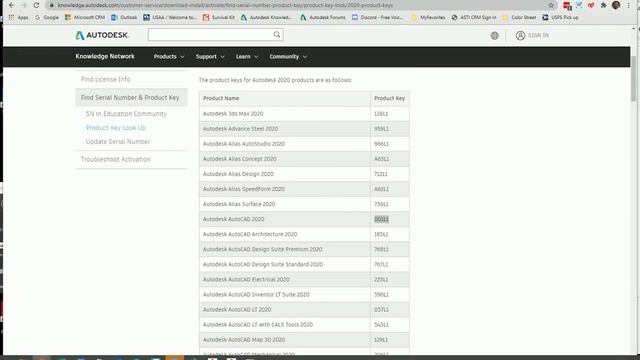Open the Discord bookmark

coord(378,18)
